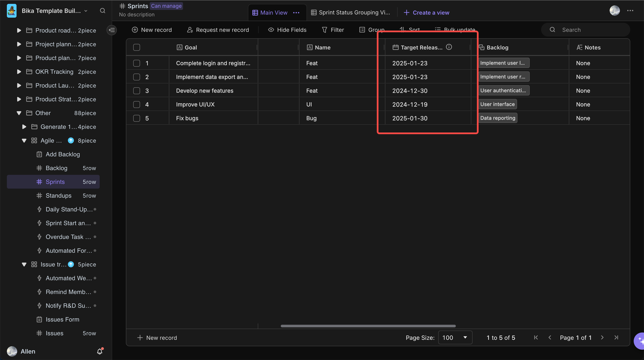Select Page Size dropdown control
644x360 pixels.
(x=456, y=337)
